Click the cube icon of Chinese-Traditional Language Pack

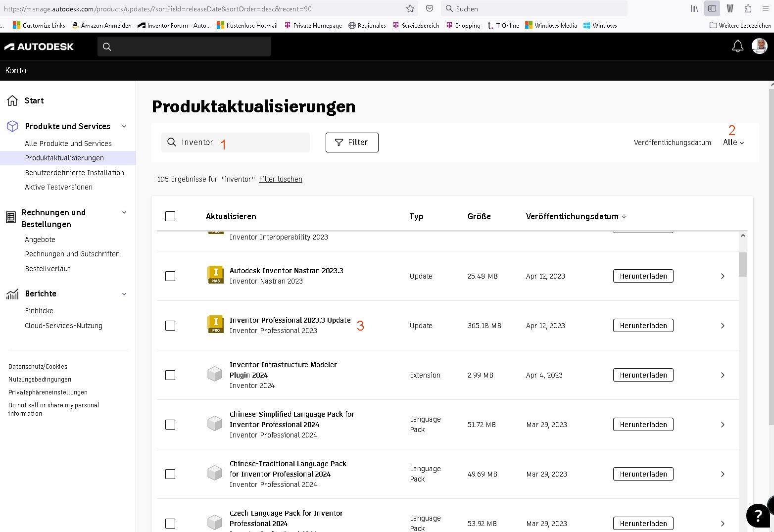(x=215, y=473)
